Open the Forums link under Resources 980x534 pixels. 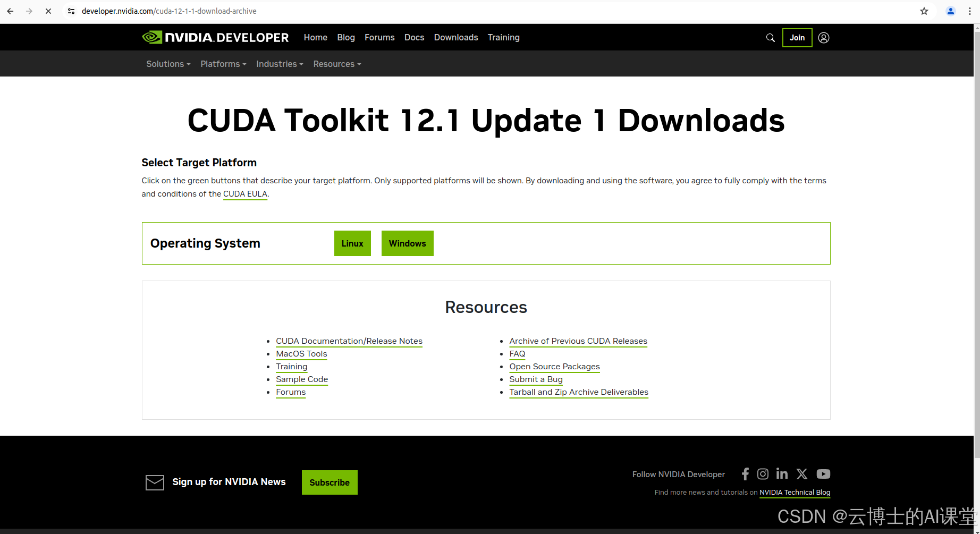coord(291,392)
